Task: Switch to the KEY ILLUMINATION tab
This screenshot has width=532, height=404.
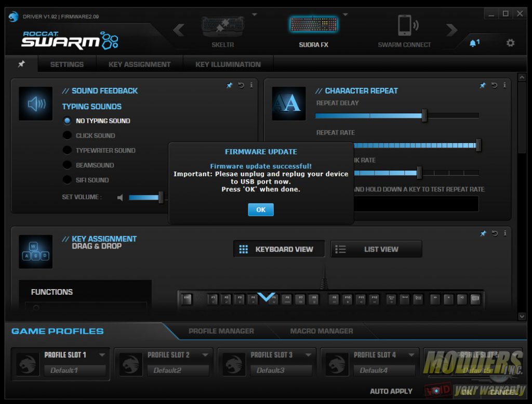Action: [228, 64]
